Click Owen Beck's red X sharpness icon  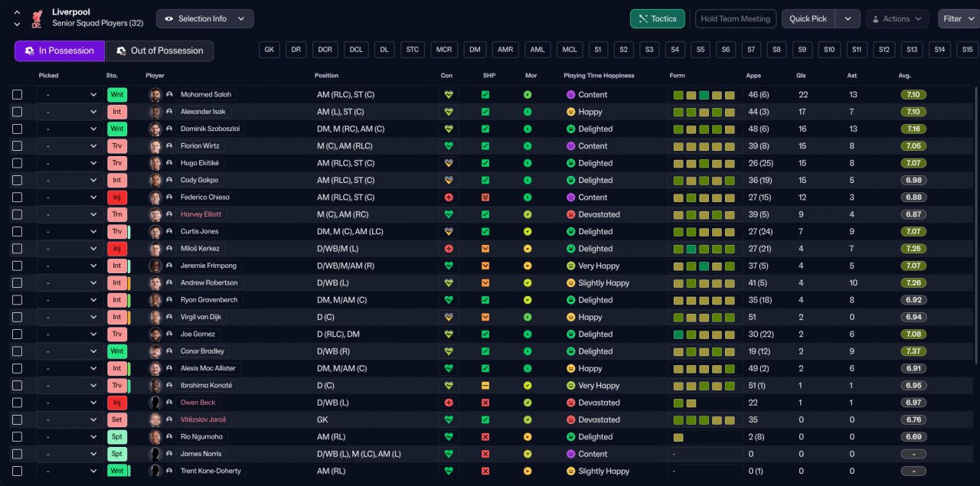tap(485, 403)
